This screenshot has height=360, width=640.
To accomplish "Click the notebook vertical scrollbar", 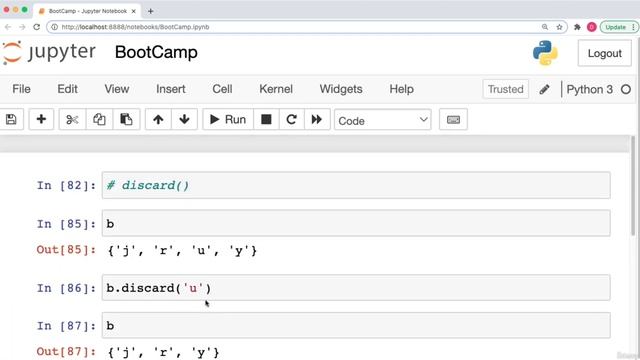I will point(633,186).
